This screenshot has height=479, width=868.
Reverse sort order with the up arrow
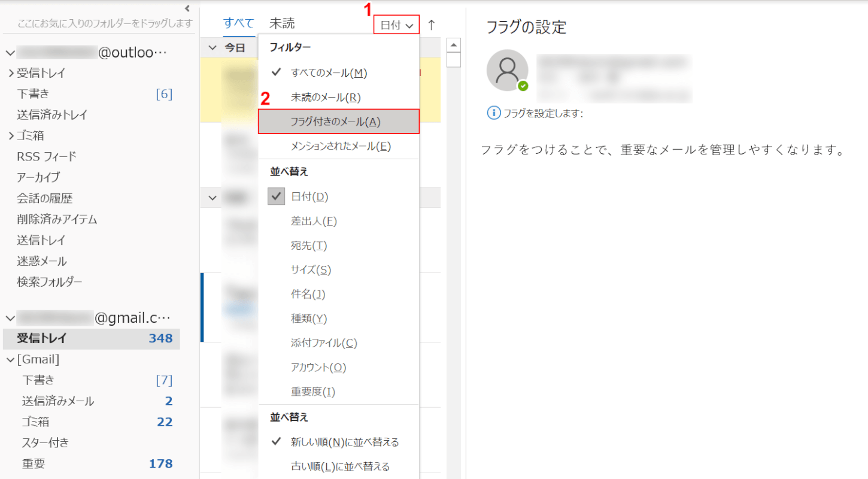(431, 25)
